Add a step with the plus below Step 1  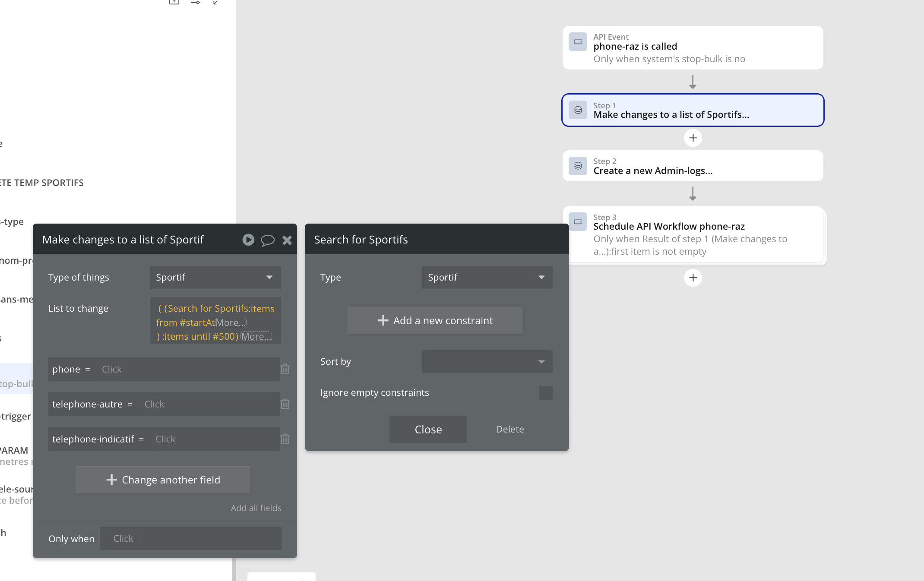click(x=693, y=138)
